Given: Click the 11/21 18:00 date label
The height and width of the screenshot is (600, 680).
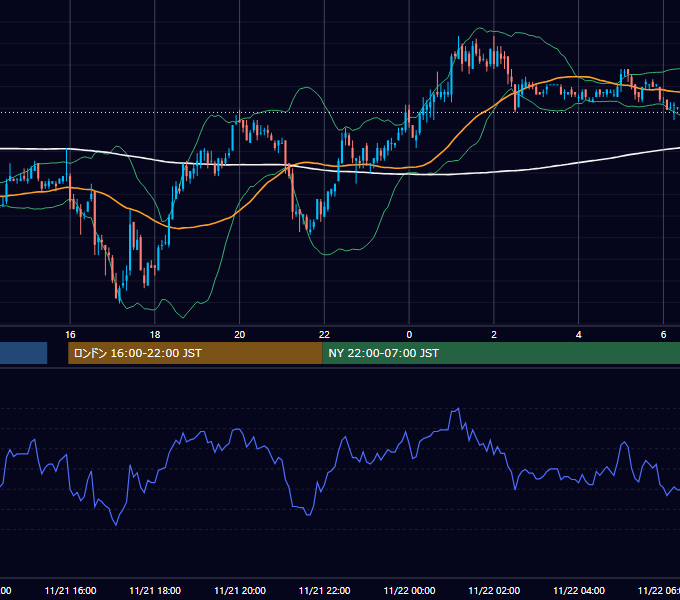Looking at the screenshot, I should (155, 590).
